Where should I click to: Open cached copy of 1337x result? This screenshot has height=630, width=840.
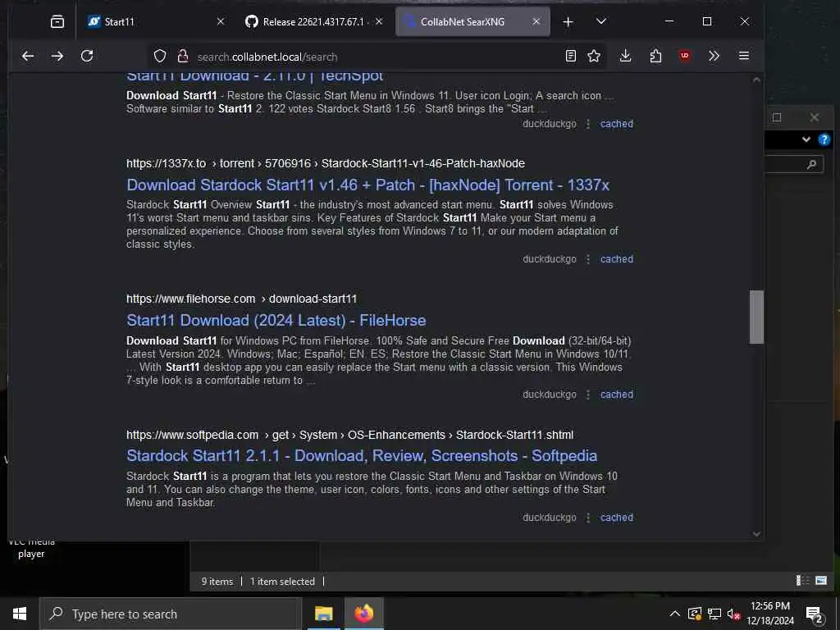(x=617, y=259)
